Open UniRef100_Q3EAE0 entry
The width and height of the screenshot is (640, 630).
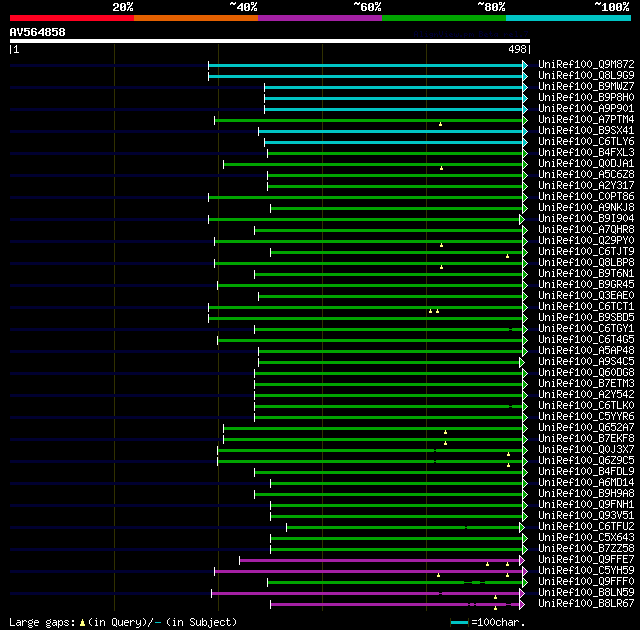tap(586, 296)
